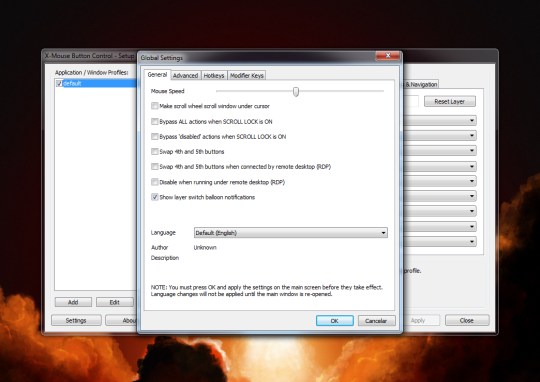Screen dimensions: 540x382
Task: Click the Unknown author text
Action: pos(205,247)
